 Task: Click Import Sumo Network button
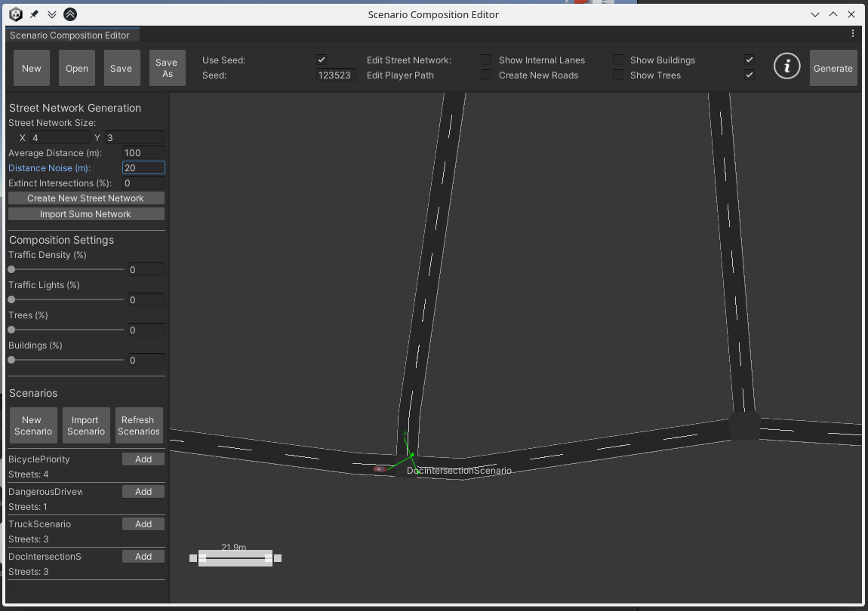coord(86,213)
